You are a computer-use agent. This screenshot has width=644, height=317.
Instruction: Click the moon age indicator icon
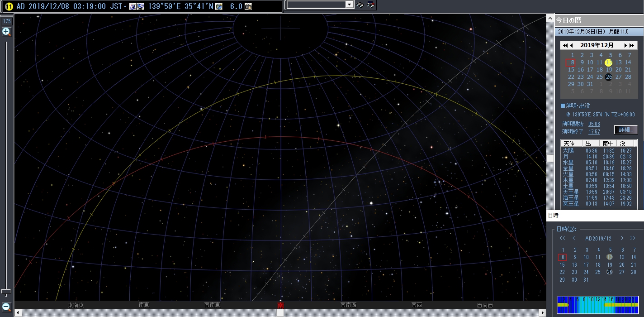(9, 6)
